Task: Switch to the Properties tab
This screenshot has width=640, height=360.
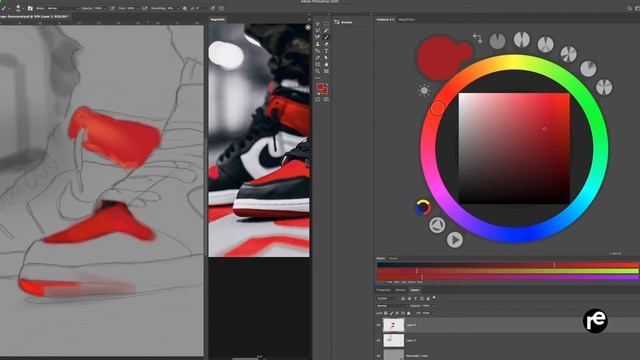Action: pos(383,290)
